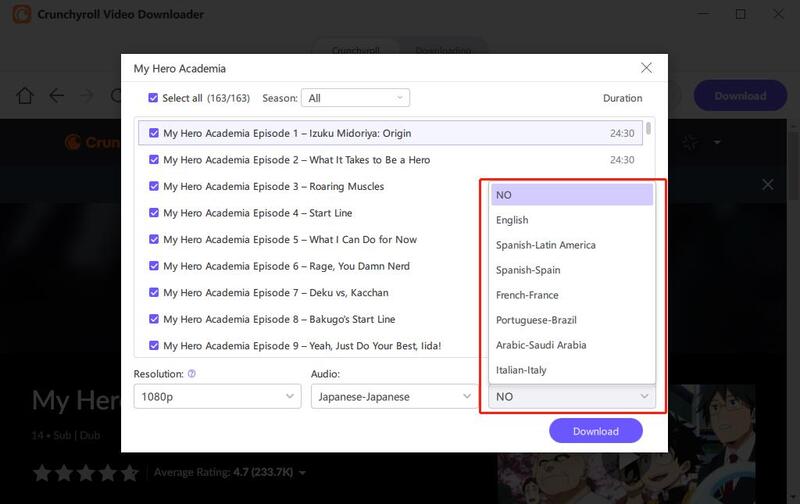Uncheck Episode 4 Start Line checkbox
Screen dimensions: 800x504
coord(154,213)
